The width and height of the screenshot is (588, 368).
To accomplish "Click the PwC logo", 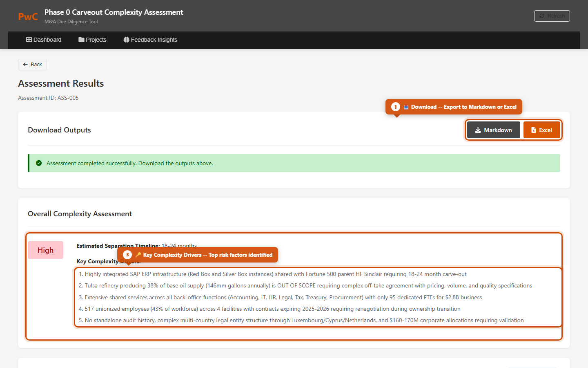I will (28, 16).
